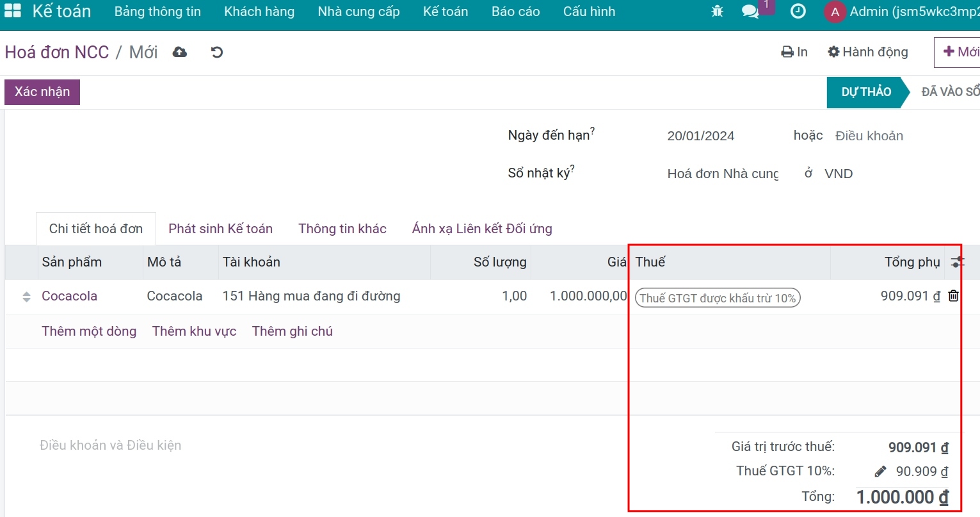
Task: Open the column settings adjust icon
Action: 957,262
